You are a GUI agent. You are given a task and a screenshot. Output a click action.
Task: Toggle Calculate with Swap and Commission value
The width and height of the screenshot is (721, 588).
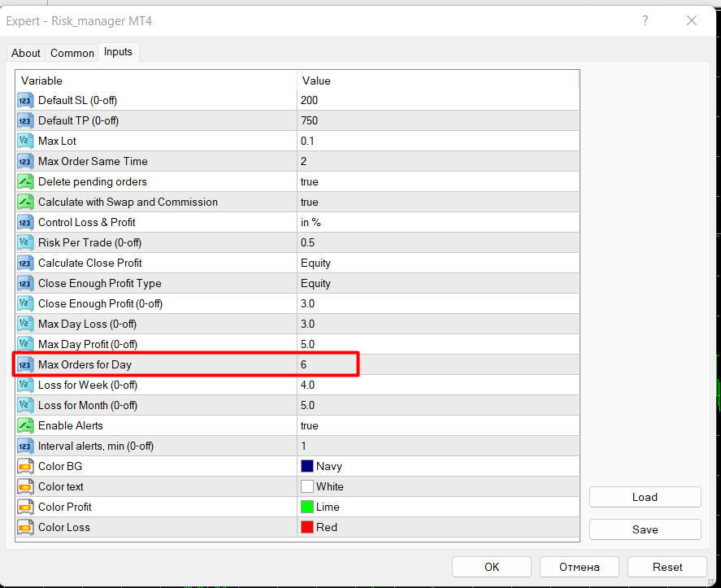tap(438, 202)
